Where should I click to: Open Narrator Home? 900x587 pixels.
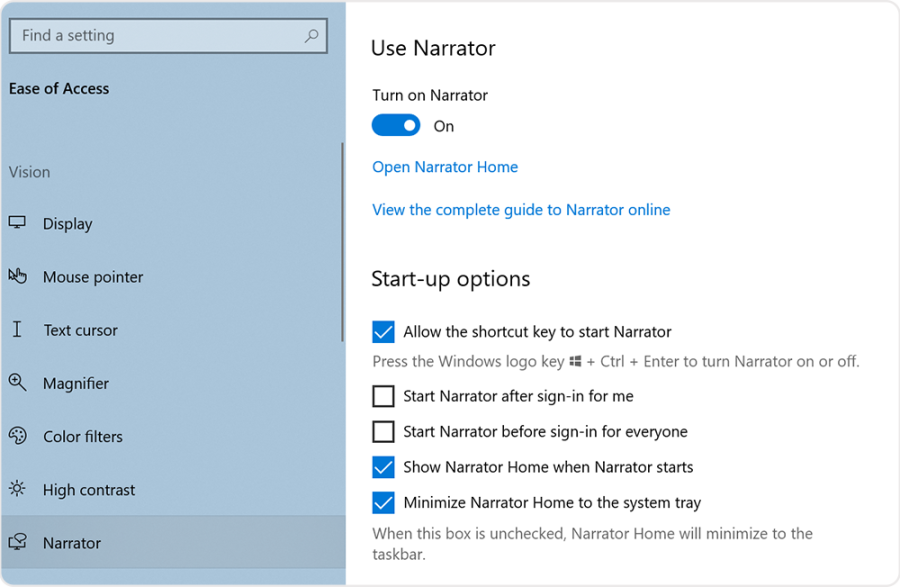point(445,166)
